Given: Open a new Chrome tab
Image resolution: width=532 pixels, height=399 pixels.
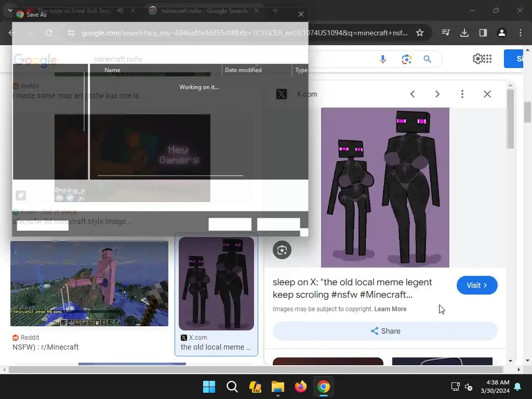Looking at the screenshot, I should [x=275, y=11].
